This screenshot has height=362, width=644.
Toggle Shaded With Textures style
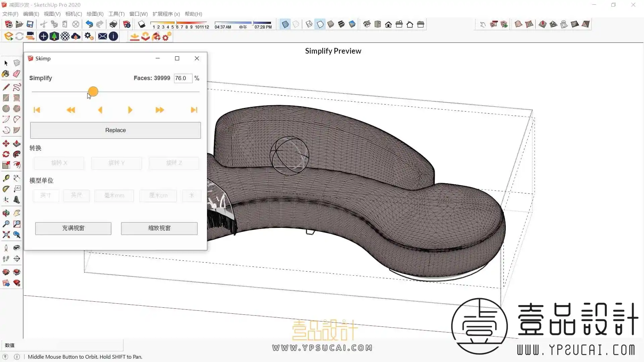(x=341, y=24)
